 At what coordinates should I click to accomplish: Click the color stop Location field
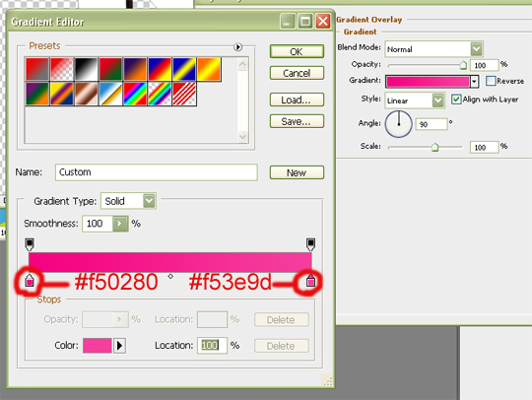coord(212,346)
